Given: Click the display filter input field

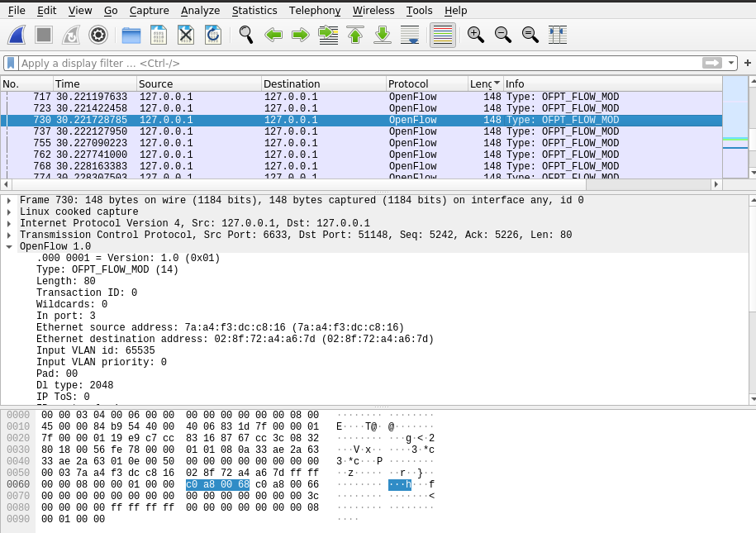Looking at the screenshot, I should (x=359, y=63).
